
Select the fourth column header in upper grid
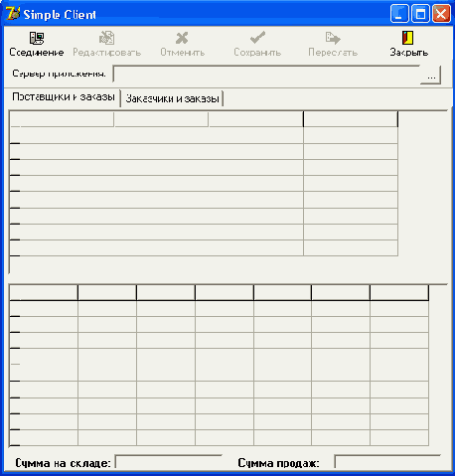pos(351,119)
